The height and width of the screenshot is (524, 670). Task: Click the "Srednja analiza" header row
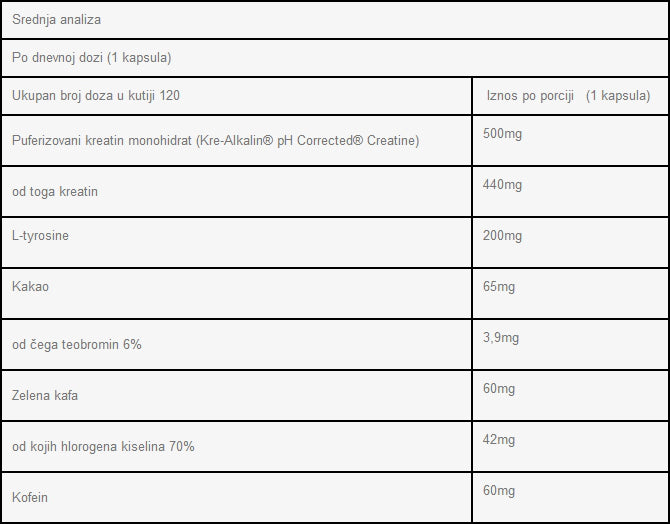point(56,20)
